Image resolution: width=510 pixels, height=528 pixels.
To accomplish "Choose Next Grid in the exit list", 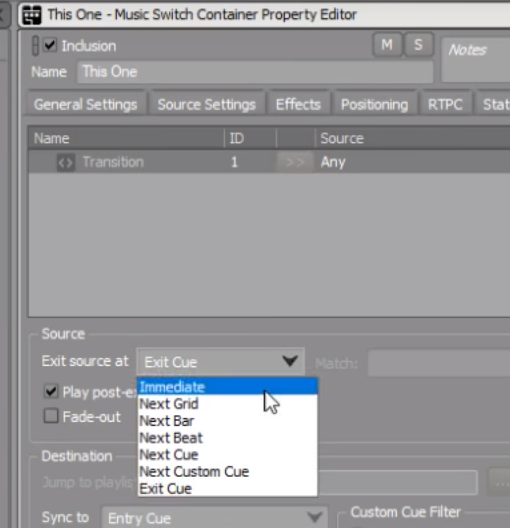I will pyautogui.click(x=228, y=403).
